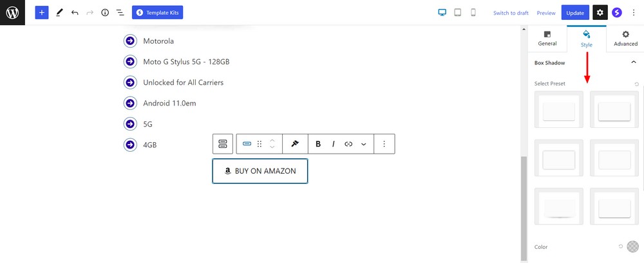Click the Undo arrow
The width and height of the screenshot is (644, 263).
click(75, 13)
